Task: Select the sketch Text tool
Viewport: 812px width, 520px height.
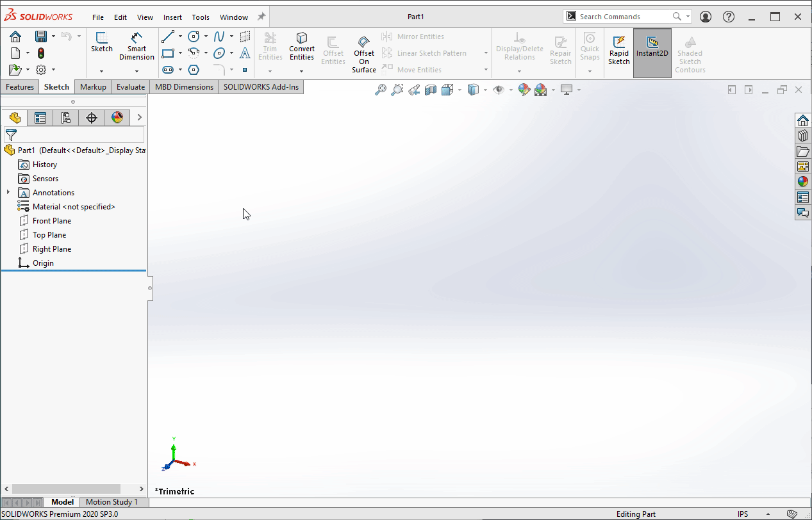Action: (245, 53)
